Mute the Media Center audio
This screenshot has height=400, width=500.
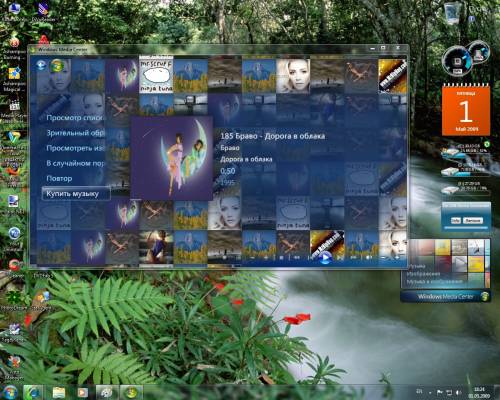coord(368,258)
